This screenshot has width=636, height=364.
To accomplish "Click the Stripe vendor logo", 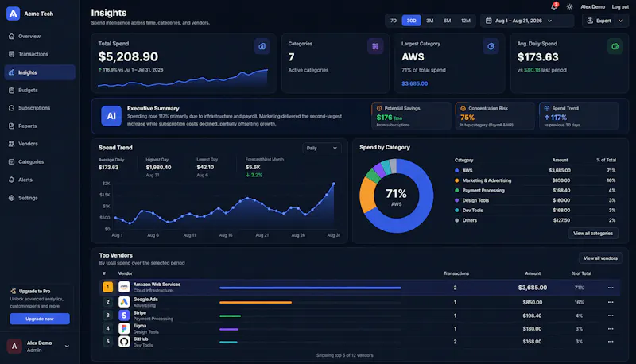I will coord(124,316).
